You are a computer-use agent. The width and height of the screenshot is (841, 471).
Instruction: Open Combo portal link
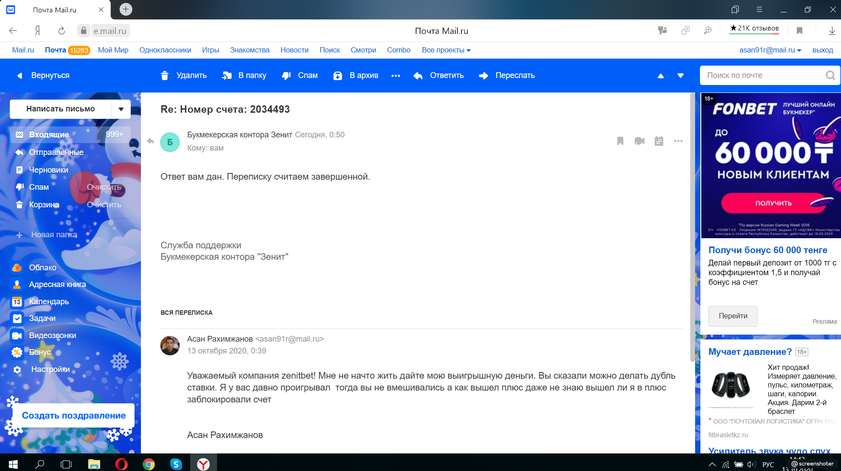[399, 50]
